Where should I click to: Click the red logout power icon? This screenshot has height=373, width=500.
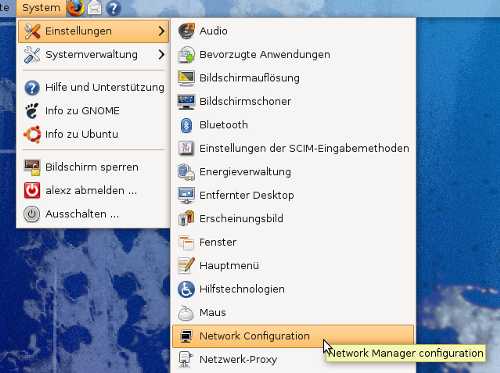pos(32,191)
